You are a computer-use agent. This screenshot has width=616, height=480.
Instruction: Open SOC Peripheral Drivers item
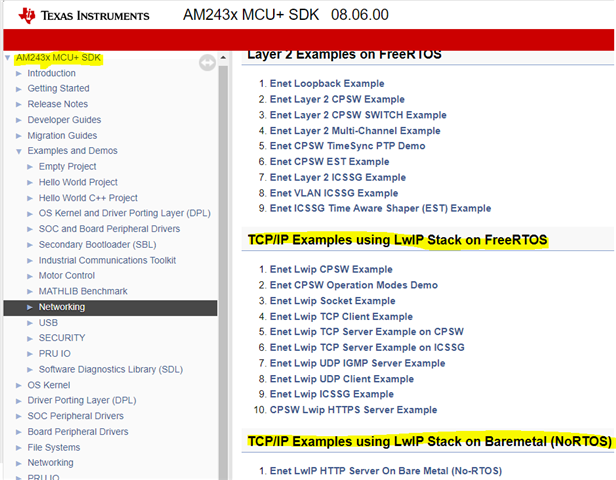tap(75, 416)
